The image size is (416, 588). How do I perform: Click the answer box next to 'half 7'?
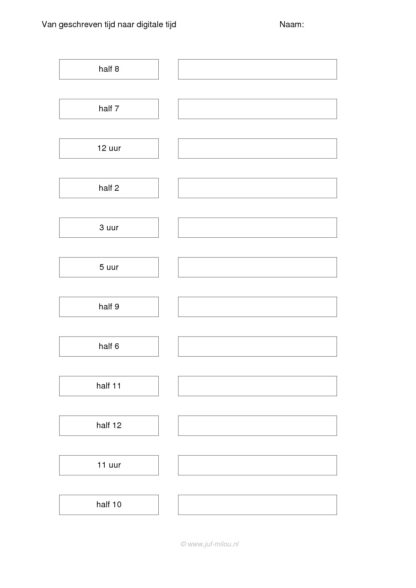(257, 109)
